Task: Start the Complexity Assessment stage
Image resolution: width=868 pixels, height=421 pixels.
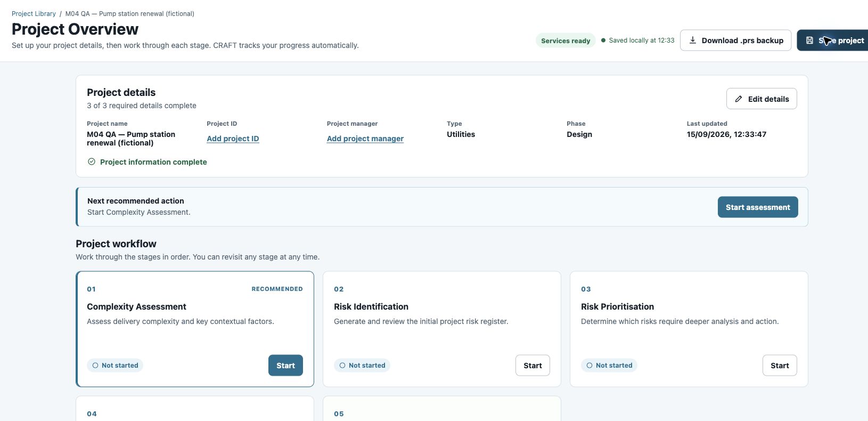Action: pos(285,366)
